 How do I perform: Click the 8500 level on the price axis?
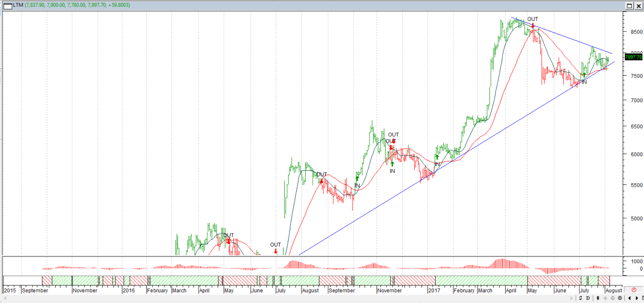(x=636, y=32)
